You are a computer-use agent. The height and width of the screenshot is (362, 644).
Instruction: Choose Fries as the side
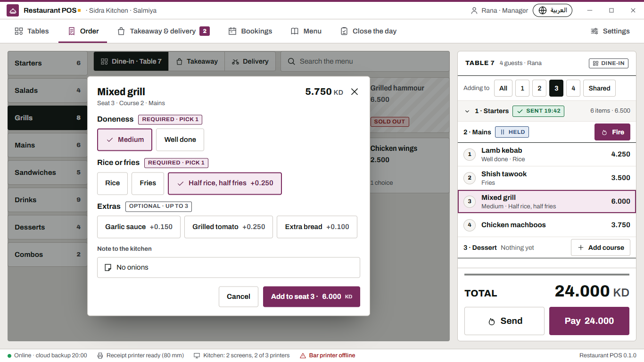[148, 183]
